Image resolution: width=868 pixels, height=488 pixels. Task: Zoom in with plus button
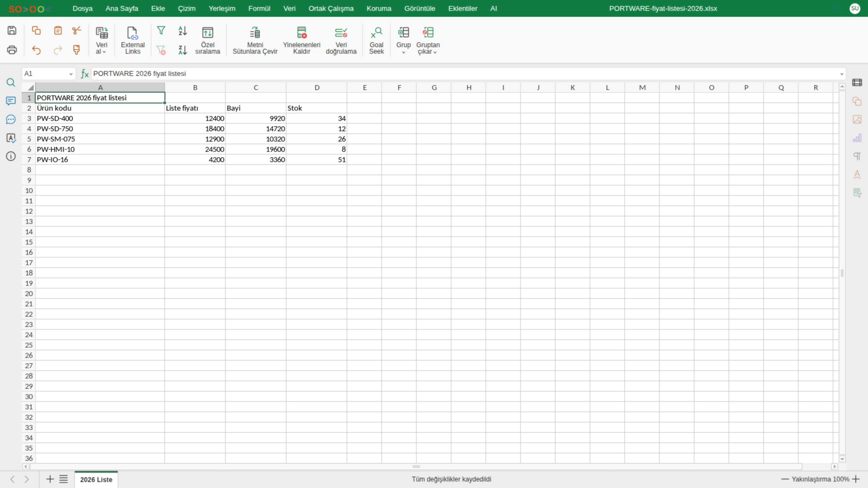click(856, 479)
